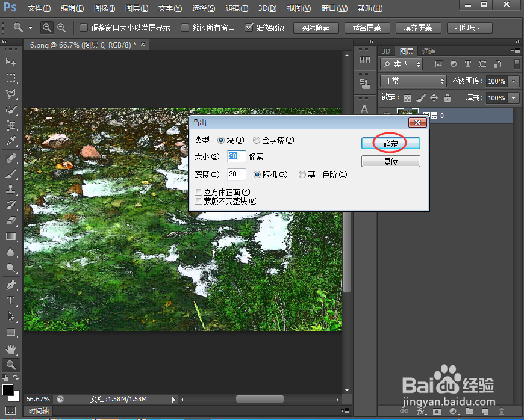Viewport: 524px width, 420px height.
Task: Open the 不透明度 opacity dropdown arrow
Action: coord(513,81)
